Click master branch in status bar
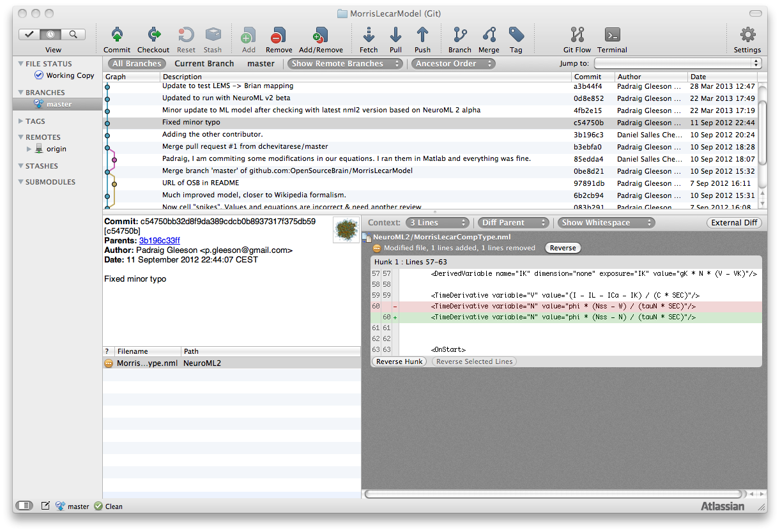 point(73,506)
